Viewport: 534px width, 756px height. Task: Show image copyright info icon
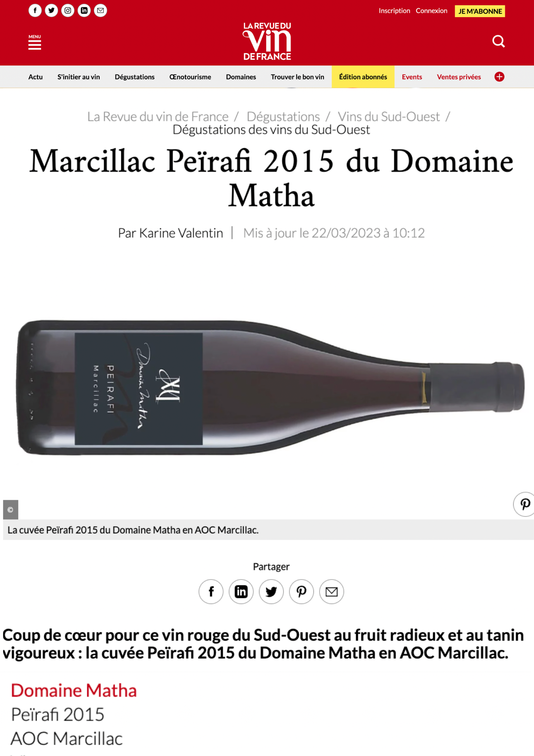point(11,510)
